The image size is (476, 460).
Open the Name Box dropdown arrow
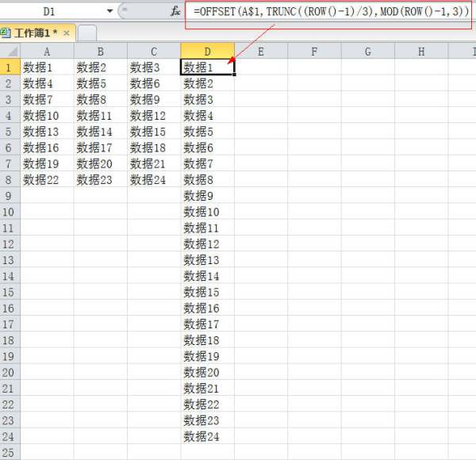click(109, 12)
